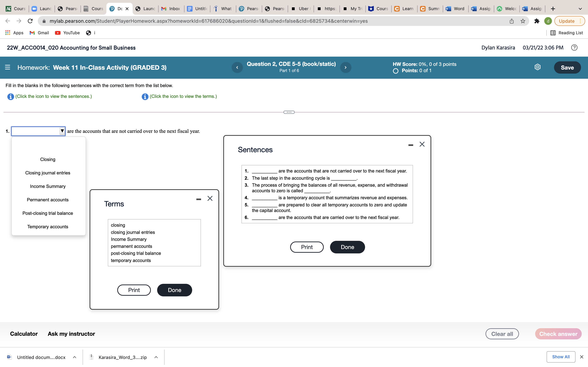Bookmark this page with the star icon
Screen dimensions: 588x367
[523, 21]
